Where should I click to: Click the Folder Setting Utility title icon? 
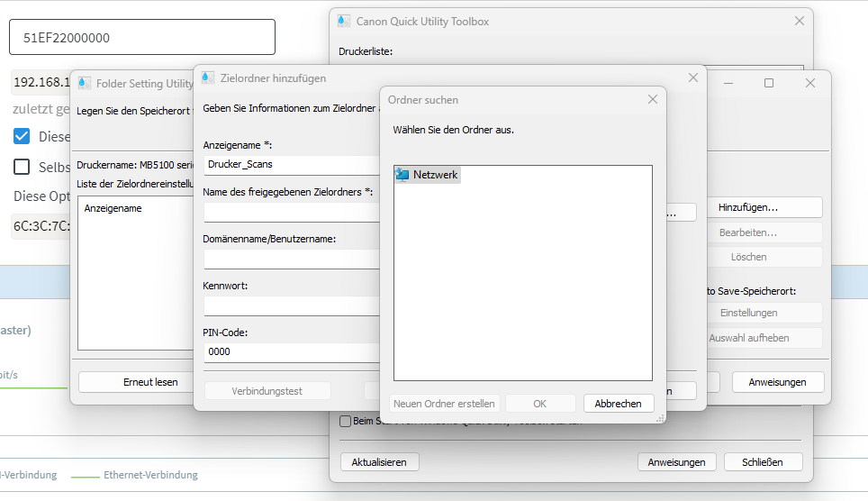click(x=84, y=83)
